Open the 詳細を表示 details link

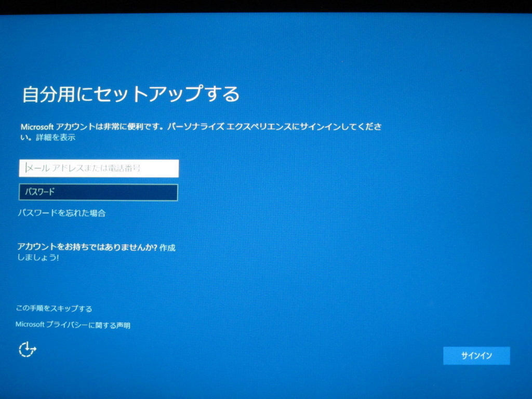tap(56, 137)
